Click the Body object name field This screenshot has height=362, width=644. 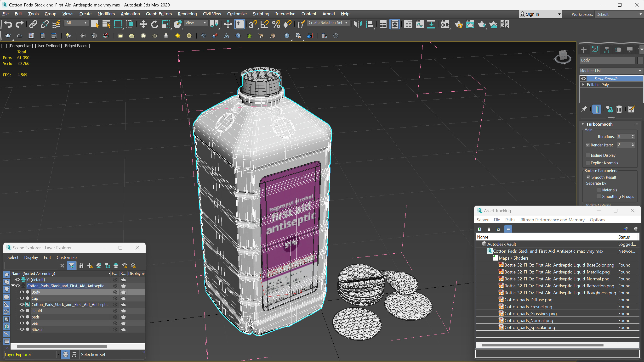point(607,60)
